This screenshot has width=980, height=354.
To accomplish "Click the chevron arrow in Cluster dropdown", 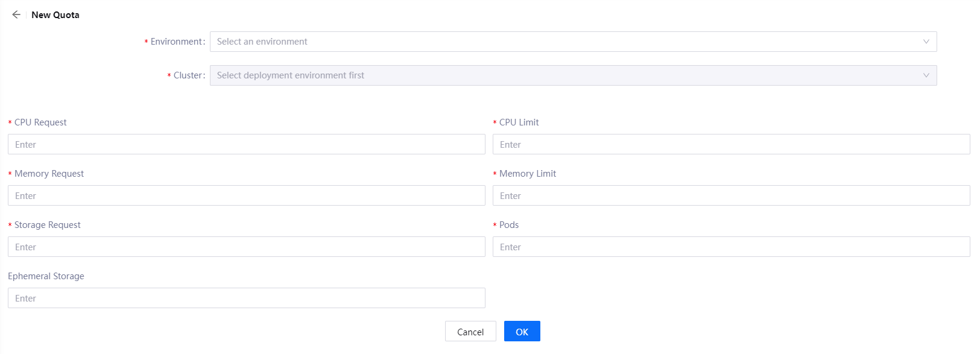I will pos(926,75).
